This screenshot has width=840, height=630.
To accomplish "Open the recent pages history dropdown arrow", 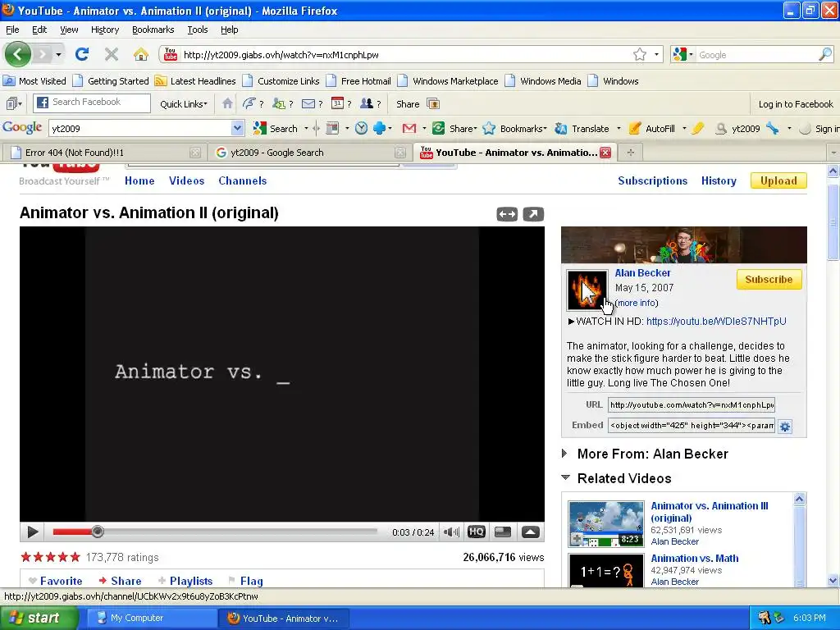I will coord(58,55).
